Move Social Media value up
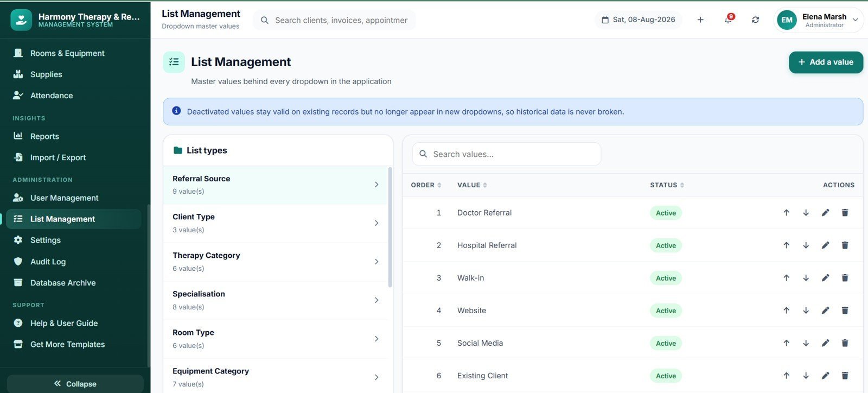The image size is (868, 393). click(x=786, y=343)
